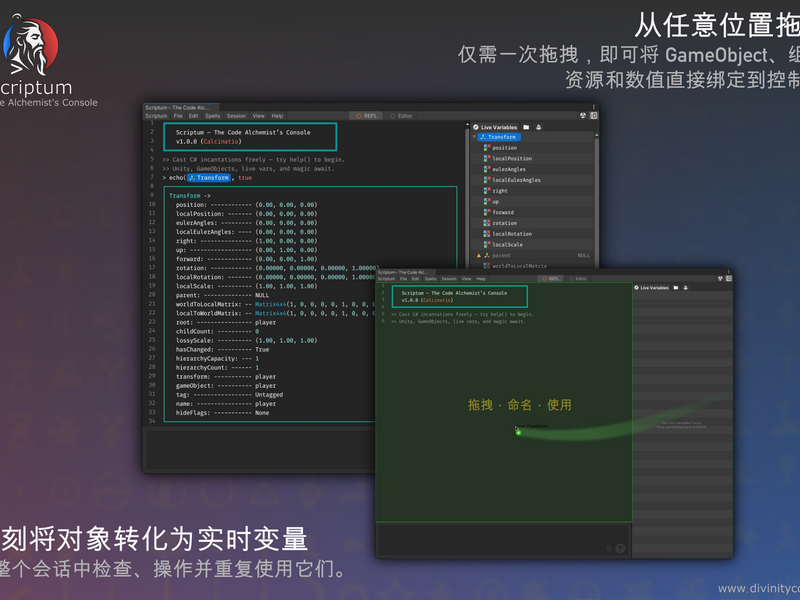The height and width of the screenshot is (600, 800).
Task: Click the Matrix4x4 link on localToWorldMatrix line
Action: tap(270, 313)
